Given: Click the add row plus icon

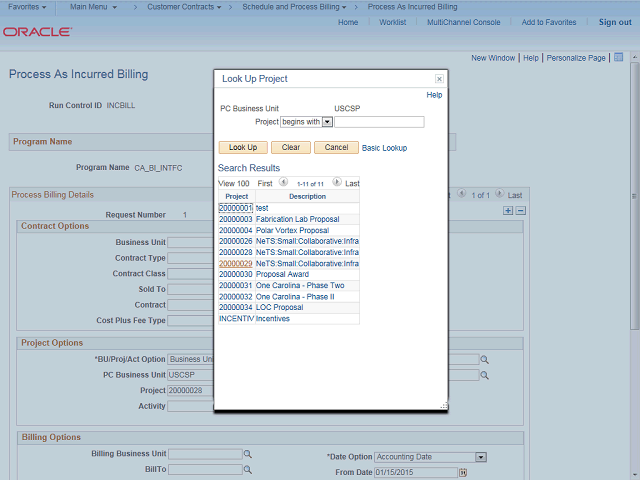Looking at the screenshot, I should (x=508, y=211).
